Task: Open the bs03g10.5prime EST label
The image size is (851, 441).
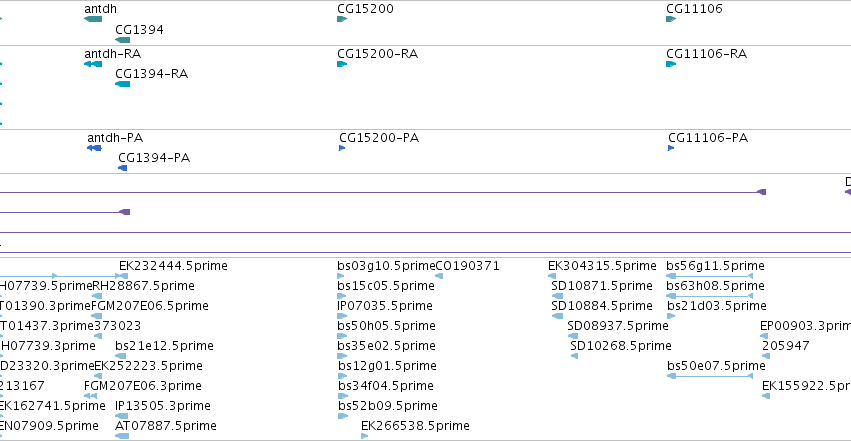Action: pos(386,266)
